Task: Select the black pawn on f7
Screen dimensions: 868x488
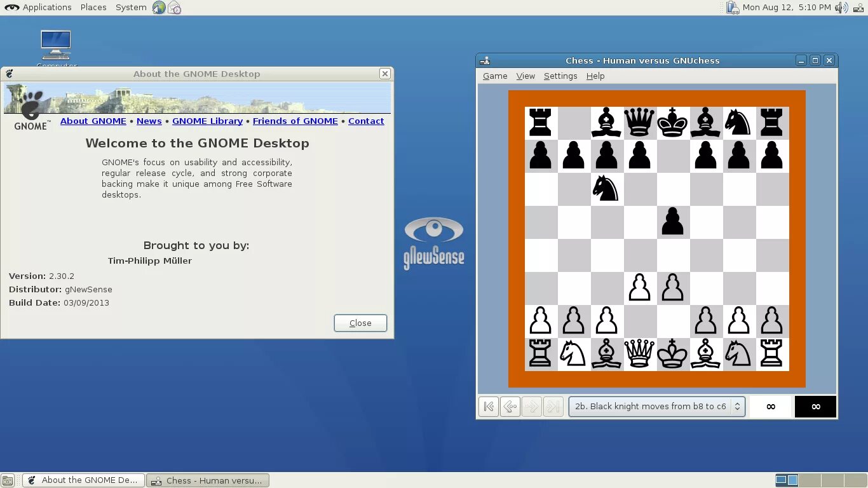Action: [x=706, y=156]
